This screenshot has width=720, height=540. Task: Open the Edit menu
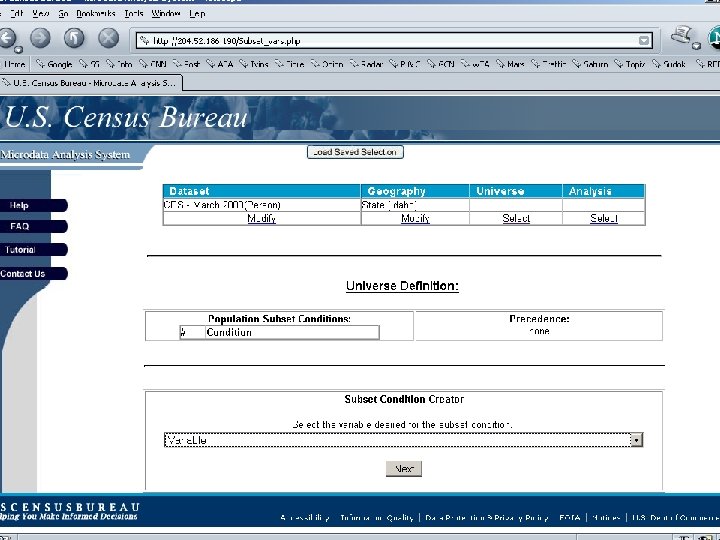16,13
